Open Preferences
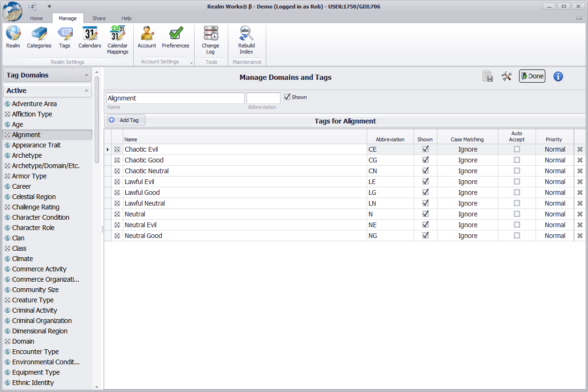Screen dimensions: 588x392 [x=175, y=37]
